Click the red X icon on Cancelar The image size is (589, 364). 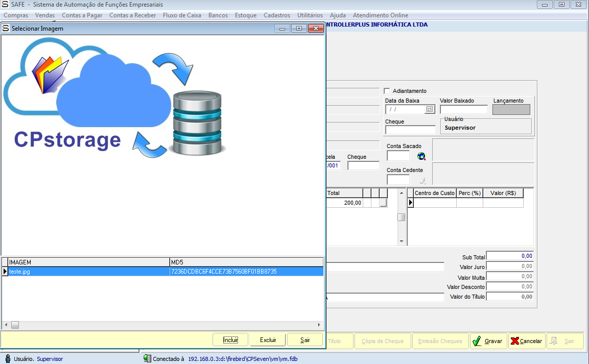click(514, 341)
